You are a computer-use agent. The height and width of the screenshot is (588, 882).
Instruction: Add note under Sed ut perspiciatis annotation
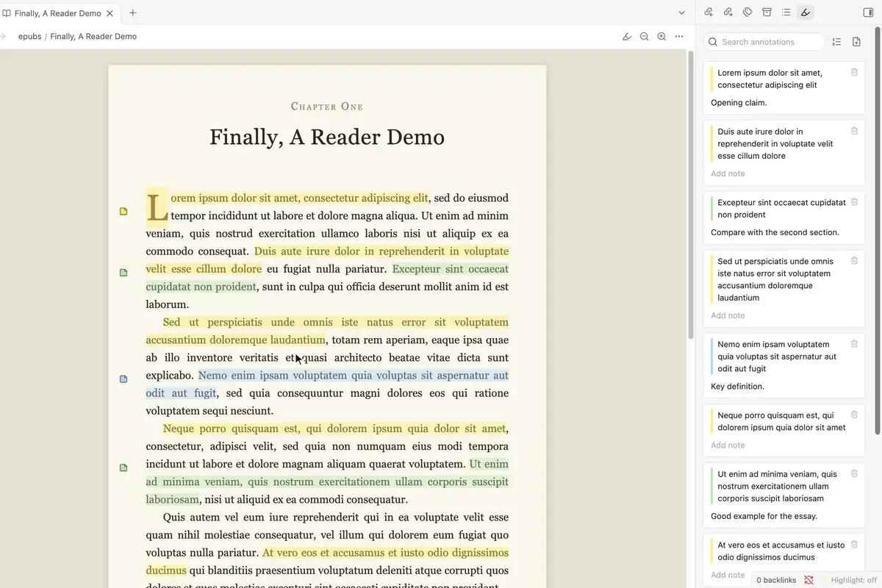point(728,315)
